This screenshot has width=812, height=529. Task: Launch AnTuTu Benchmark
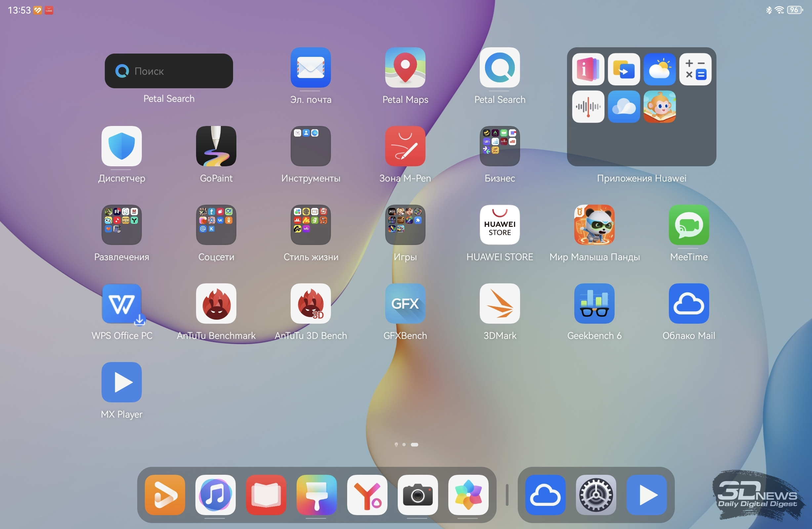coord(216,304)
